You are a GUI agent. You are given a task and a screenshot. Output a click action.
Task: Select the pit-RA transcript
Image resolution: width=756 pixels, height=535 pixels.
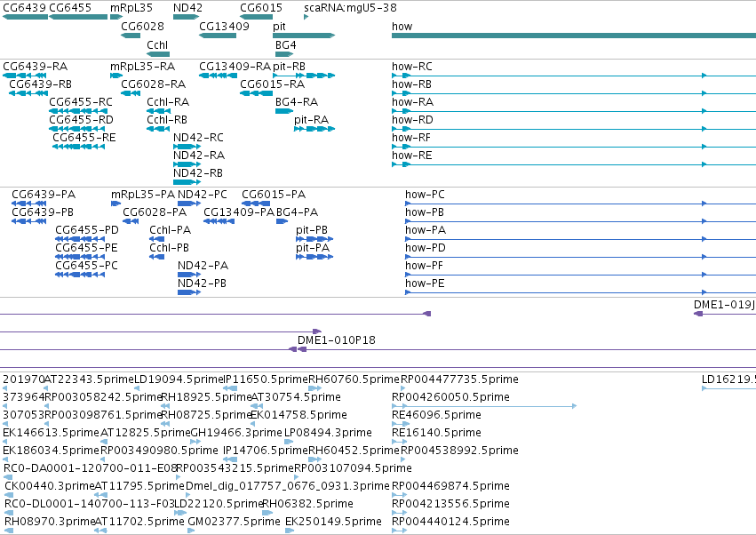314,129
